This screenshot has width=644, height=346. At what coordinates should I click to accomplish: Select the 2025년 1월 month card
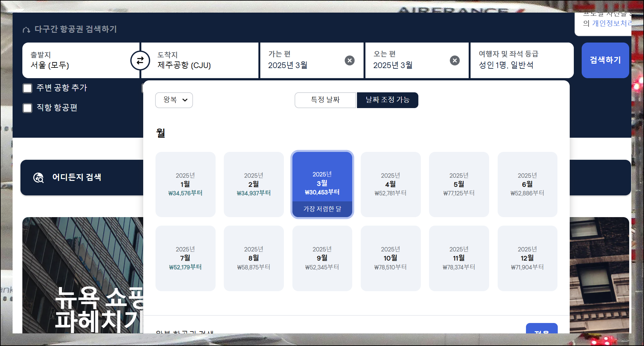pos(185,184)
